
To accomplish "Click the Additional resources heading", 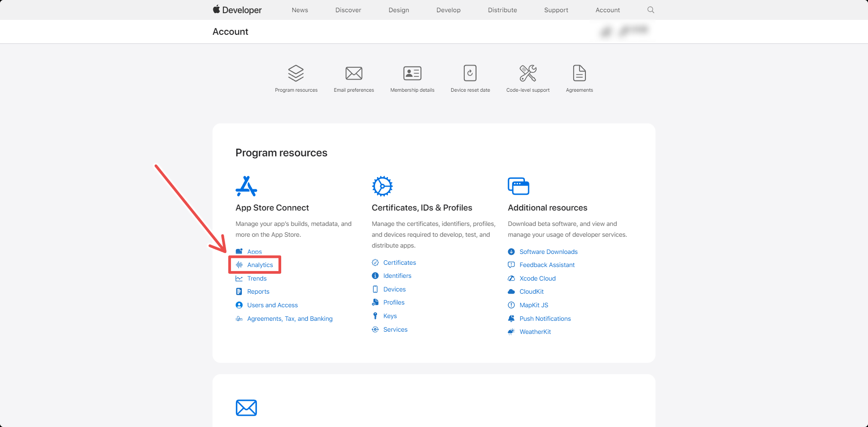I will click(547, 208).
